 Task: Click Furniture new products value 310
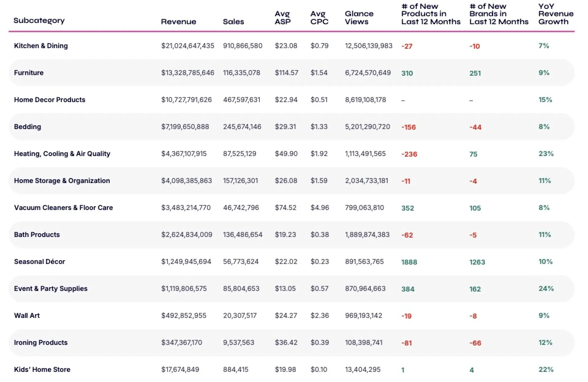[407, 73]
